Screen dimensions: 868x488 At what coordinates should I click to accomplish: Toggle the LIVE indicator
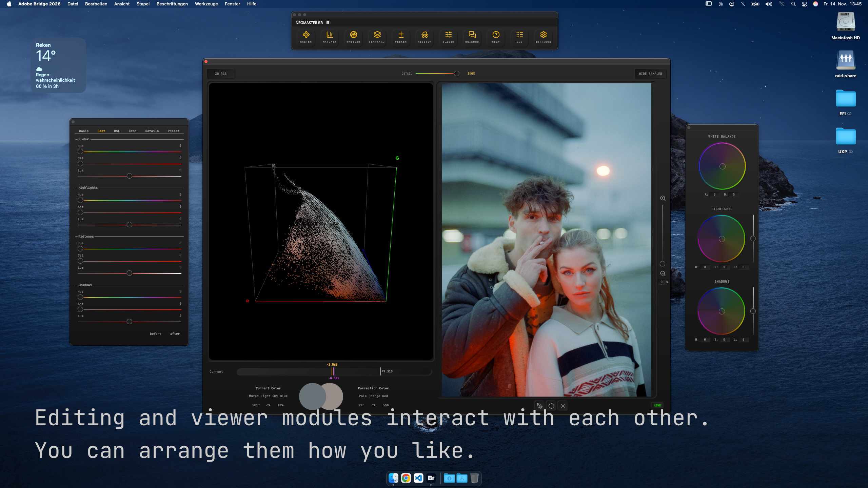(x=657, y=405)
